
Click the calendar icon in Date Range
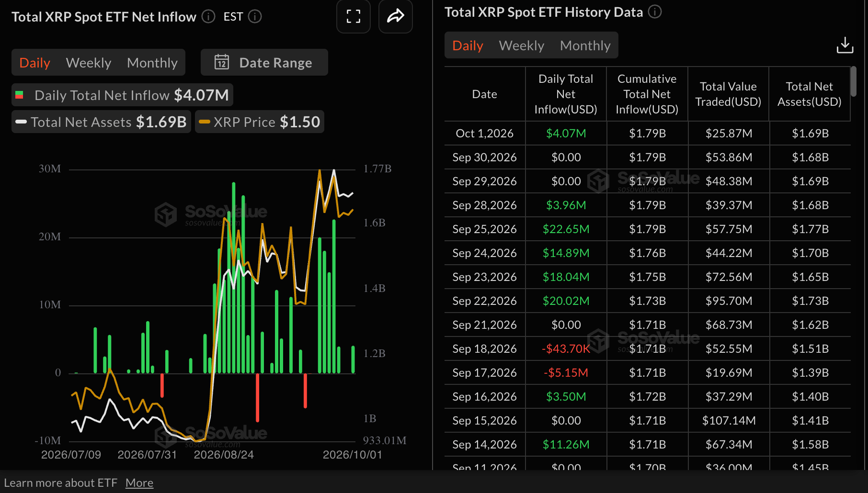(221, 62)
